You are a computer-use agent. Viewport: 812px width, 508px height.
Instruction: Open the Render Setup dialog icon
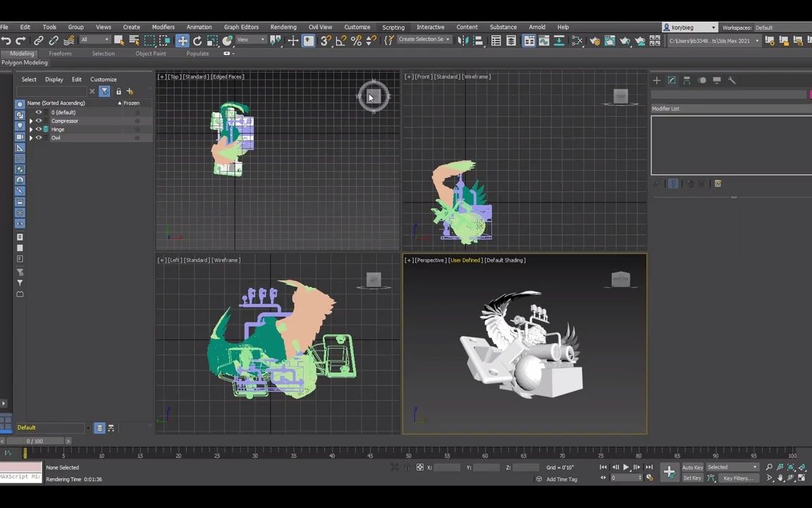click(596, 40)
